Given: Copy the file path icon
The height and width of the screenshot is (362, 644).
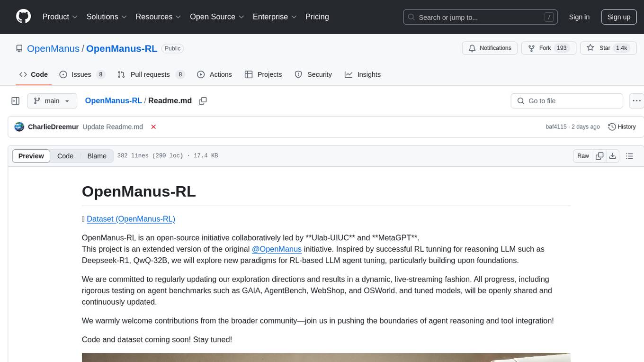Looking at the screenshot, I should pyautogui.click(x=203, y=101).
